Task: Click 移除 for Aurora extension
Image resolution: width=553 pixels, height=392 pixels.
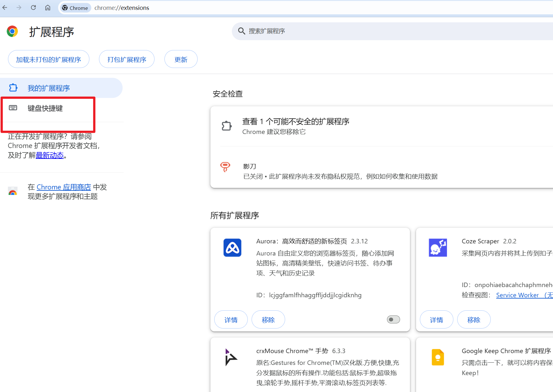Action: point(268,320)
